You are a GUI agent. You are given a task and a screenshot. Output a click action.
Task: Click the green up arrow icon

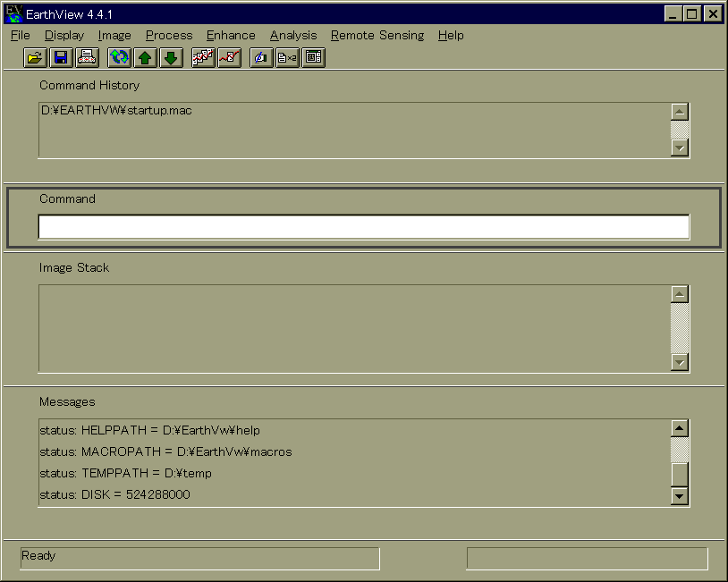coord(145,58)
